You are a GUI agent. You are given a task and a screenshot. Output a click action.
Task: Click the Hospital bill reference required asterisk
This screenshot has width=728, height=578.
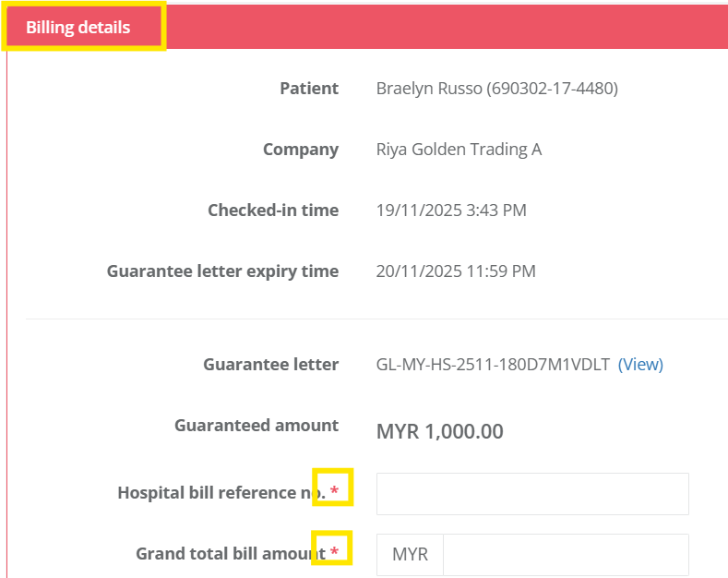click(334, 491)
